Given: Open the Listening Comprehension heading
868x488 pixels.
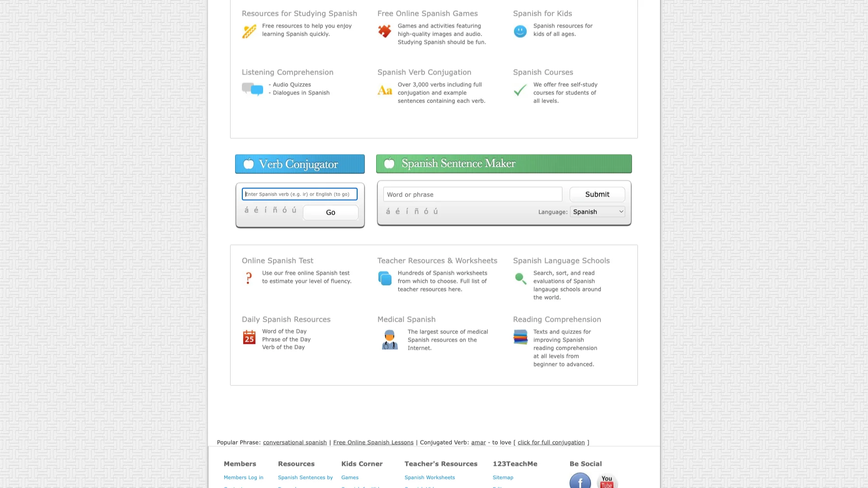Looking at the screenshot, I should point(288,72).
